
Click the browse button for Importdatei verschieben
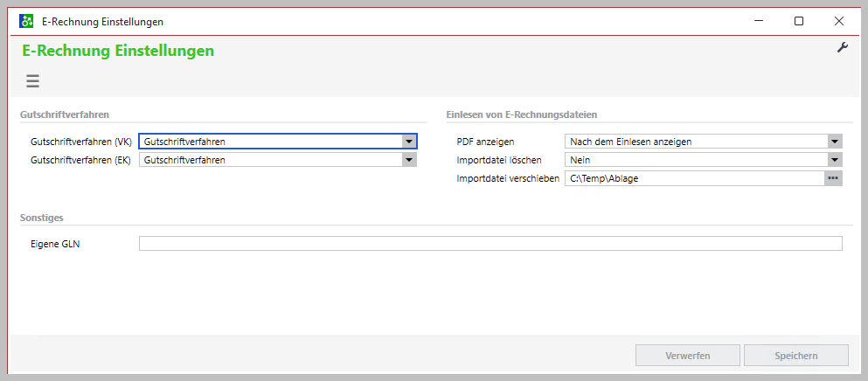pos(833,178)
